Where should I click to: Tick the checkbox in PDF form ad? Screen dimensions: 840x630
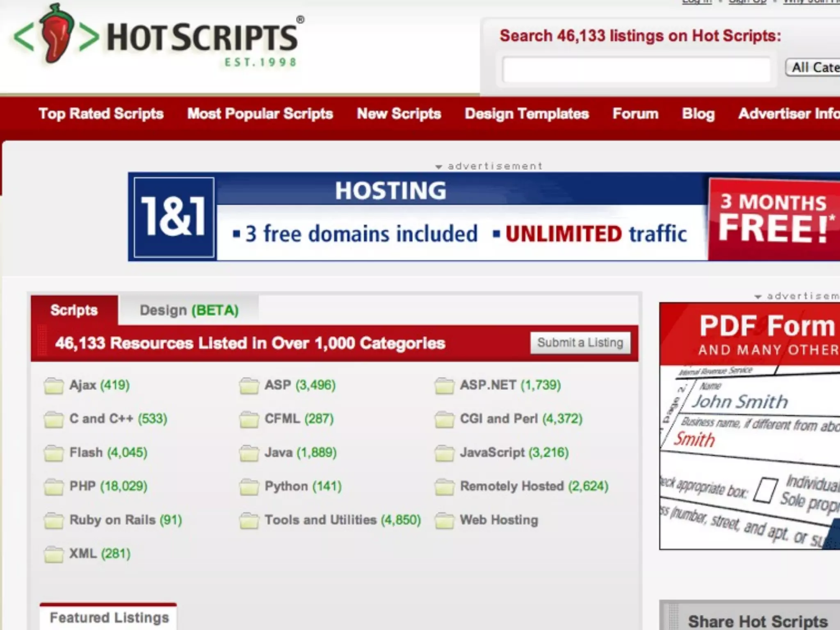coord(765,490)
